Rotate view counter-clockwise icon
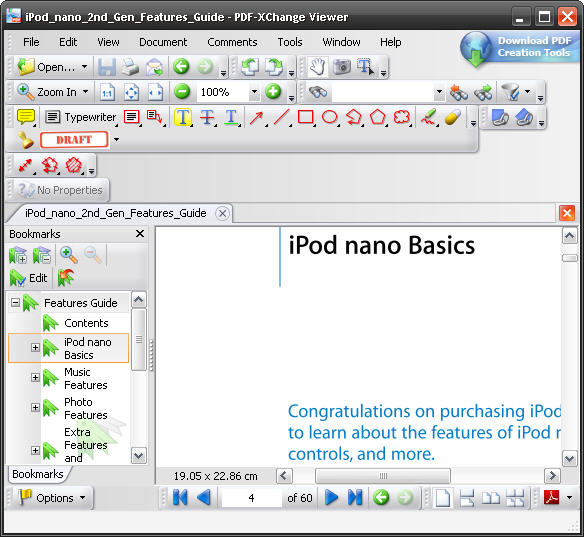Screen dimensions: 584x537 coord(250,67)
